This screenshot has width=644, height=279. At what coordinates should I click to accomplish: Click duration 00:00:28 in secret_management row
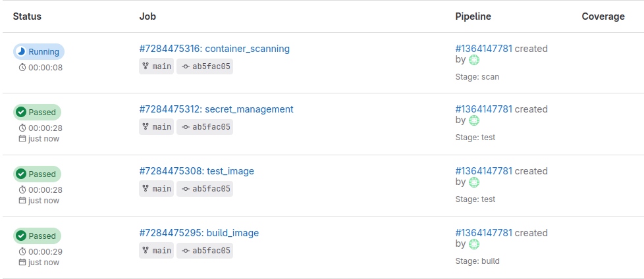45,128
